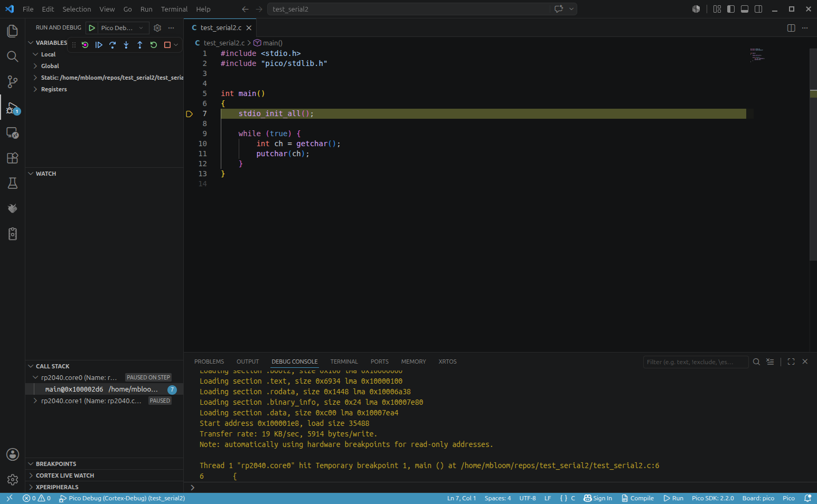Image resolution: width=817 pixels, height=504 pixels.
Task: Open the serial device icon in activity bar
Action: [13, 234]
